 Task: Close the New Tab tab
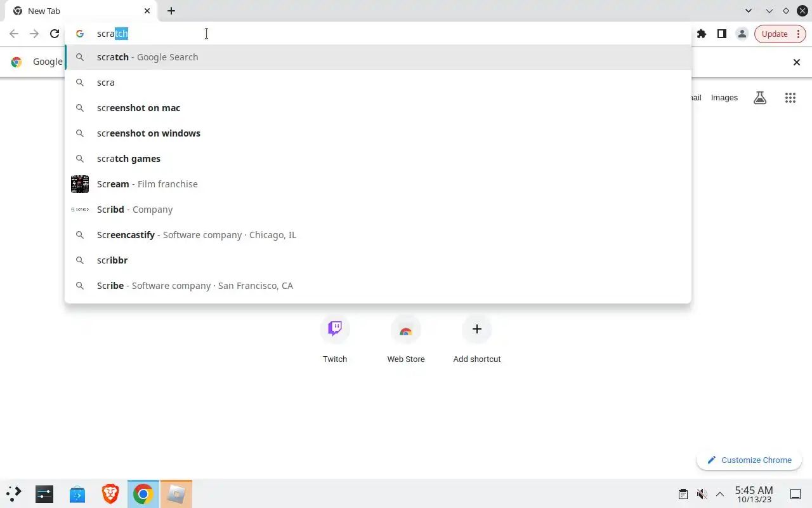pyautogui.click(x=147, y=11)
